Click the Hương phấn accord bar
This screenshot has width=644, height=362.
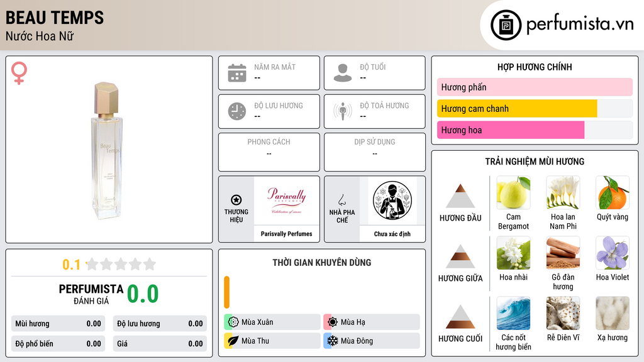(535, 87)
